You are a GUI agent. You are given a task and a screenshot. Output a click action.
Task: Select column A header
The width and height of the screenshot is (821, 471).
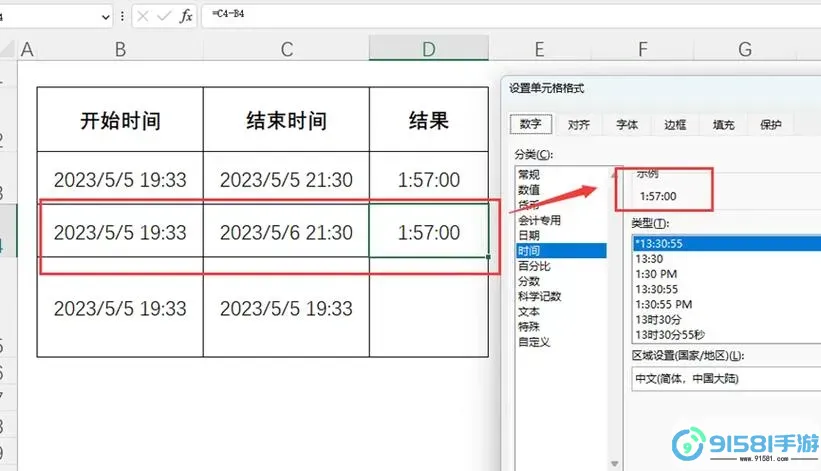pos(27,49)
